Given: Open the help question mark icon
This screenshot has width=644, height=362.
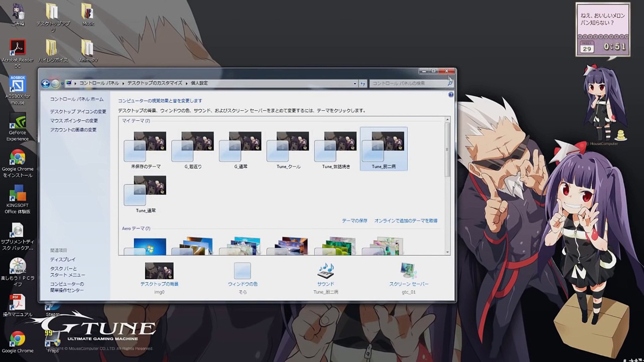Looking at the screenshot, I should 451,95.
